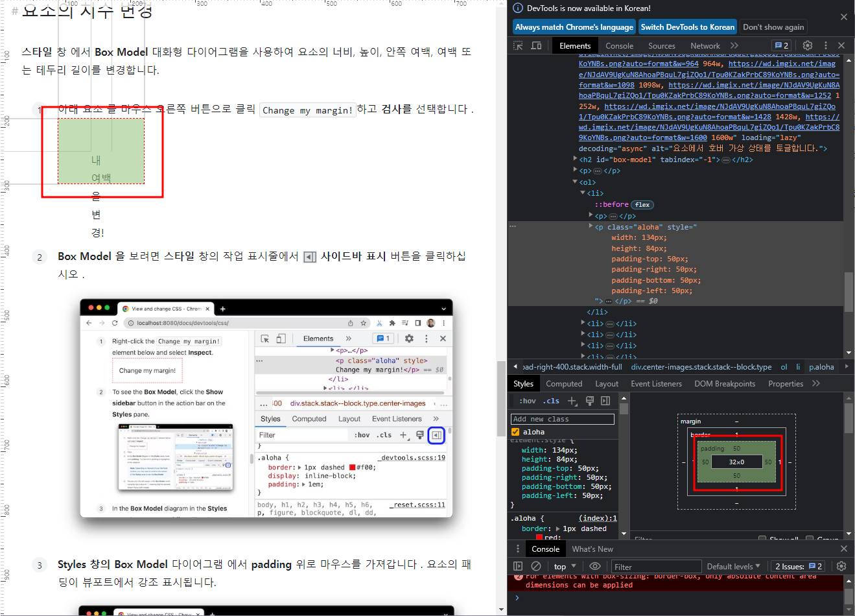
Task: Close the console drawer
Action: coord(844,549)
